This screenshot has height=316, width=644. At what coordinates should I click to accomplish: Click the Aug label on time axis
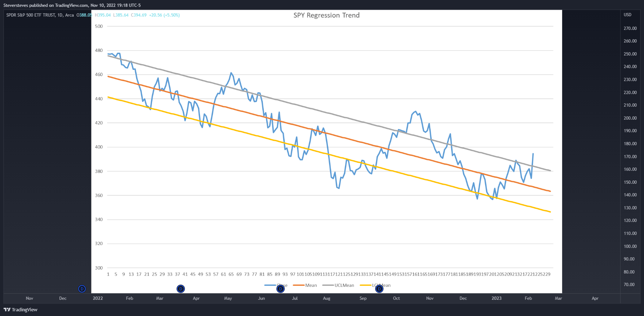pos(327,298)
